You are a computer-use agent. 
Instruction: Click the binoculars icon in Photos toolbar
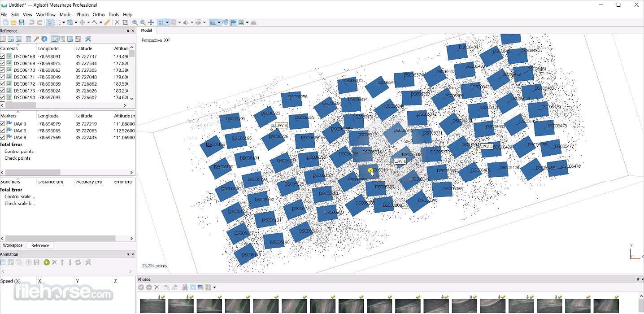(x=185, y=287)
